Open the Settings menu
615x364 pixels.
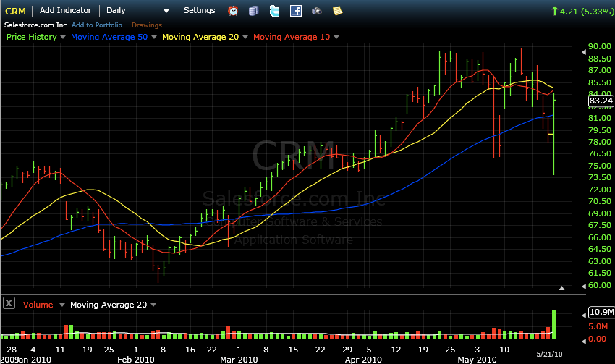coord(199,10)
